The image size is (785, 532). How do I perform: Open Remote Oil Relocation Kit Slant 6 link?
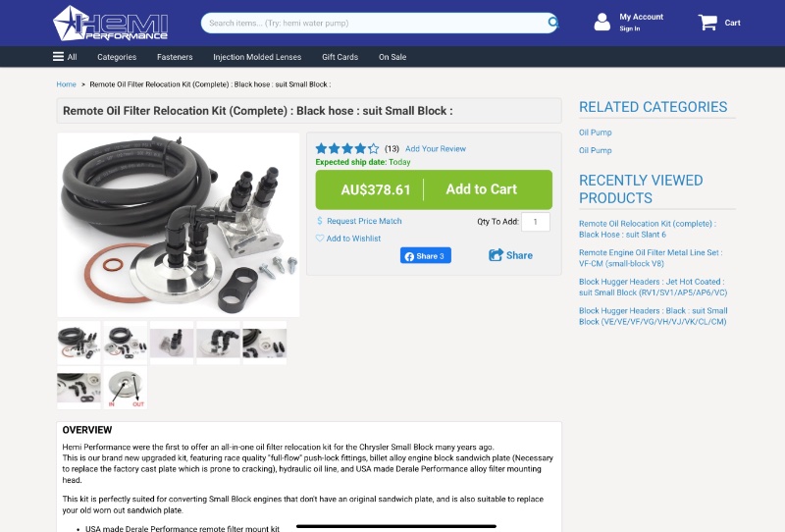(x=648, y=229)
